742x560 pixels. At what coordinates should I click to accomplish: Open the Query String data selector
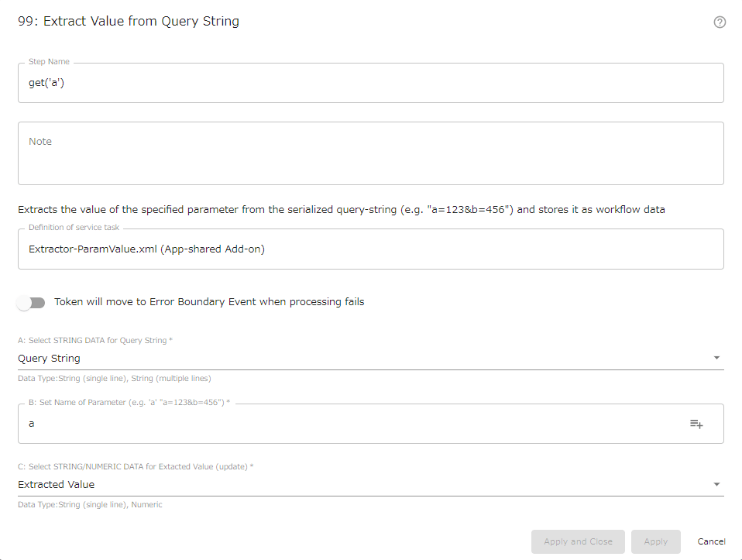coord(370,359)
